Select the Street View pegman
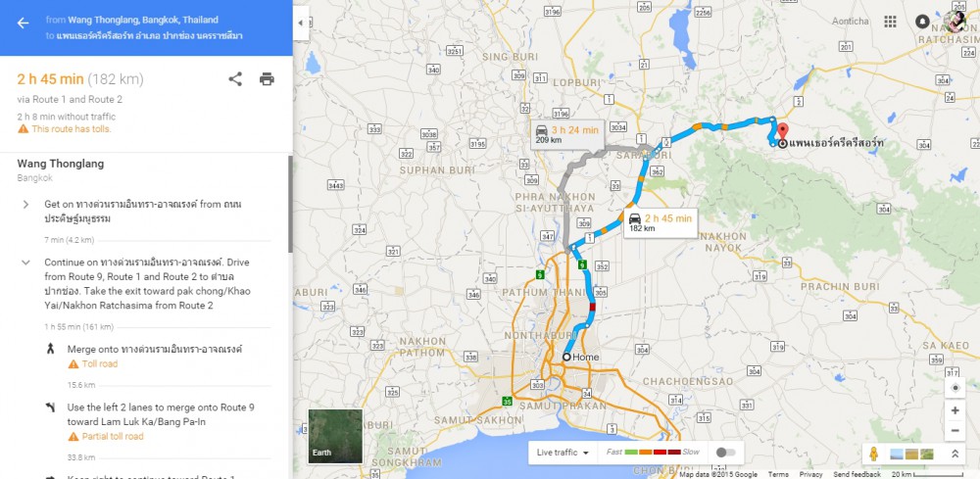 click(874, 454)
